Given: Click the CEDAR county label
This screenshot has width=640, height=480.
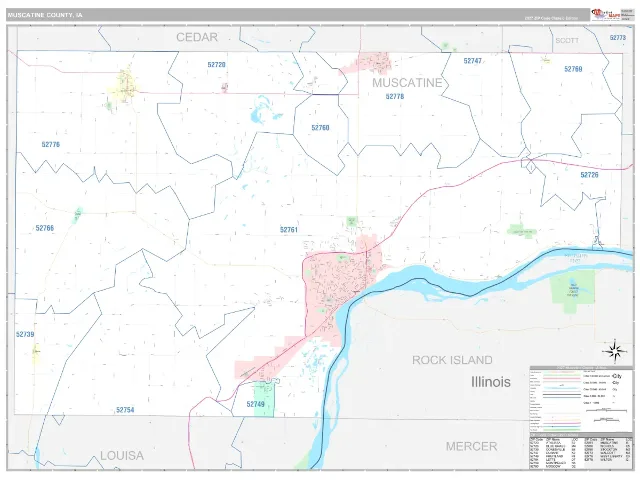Looking at the screenshot, I should coord(197,37).
